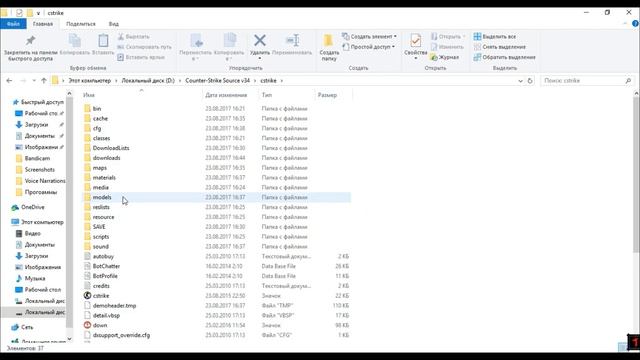Open Easy access (Простой доступ) dropdown

[x=369, y=47]
